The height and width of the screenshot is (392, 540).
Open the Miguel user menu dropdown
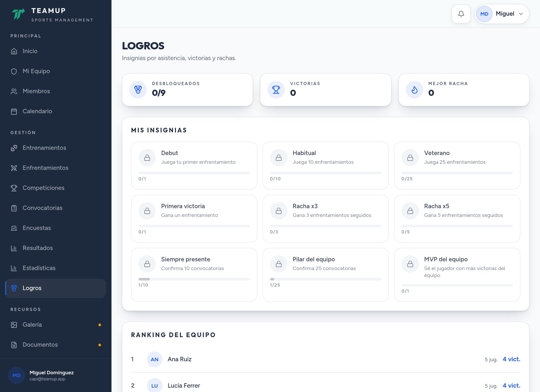pos(502,14)
